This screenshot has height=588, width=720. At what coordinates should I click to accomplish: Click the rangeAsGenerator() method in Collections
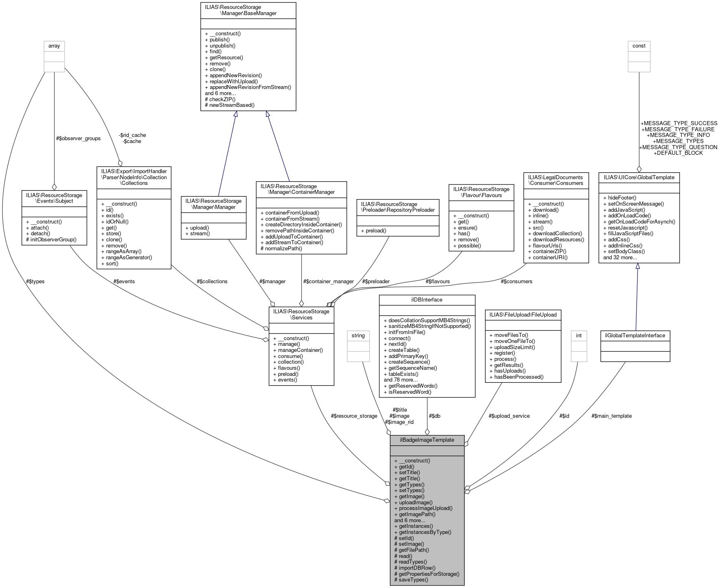[126, 257]
